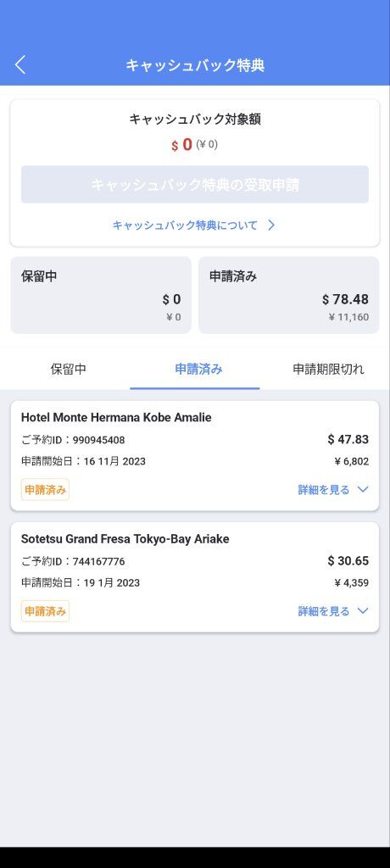Tap the キャッシュバック特典の受取申請 button
This screenshot has width=390, height=868.
[x=195, y=184]
